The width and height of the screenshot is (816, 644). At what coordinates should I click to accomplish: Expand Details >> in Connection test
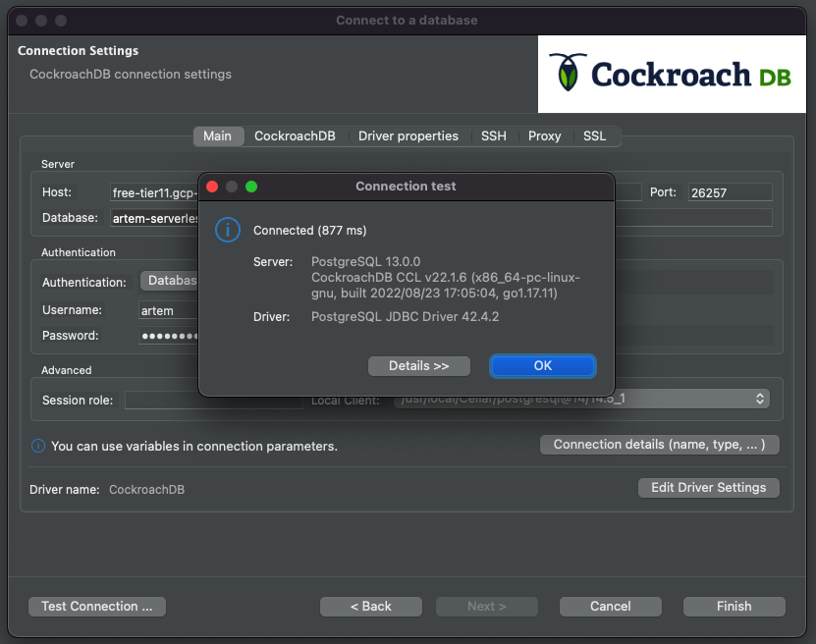click(419, 366)
